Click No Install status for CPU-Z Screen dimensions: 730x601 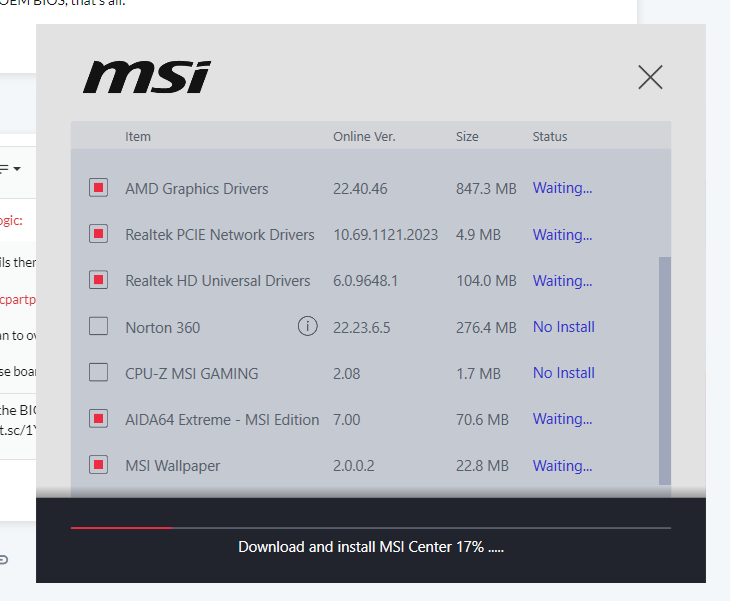tap(564, 373)
